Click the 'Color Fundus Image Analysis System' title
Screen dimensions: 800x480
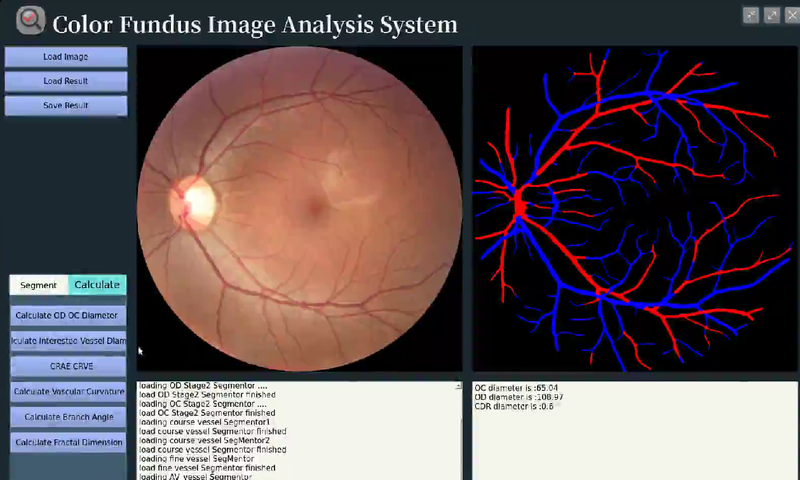click(255, 24)
